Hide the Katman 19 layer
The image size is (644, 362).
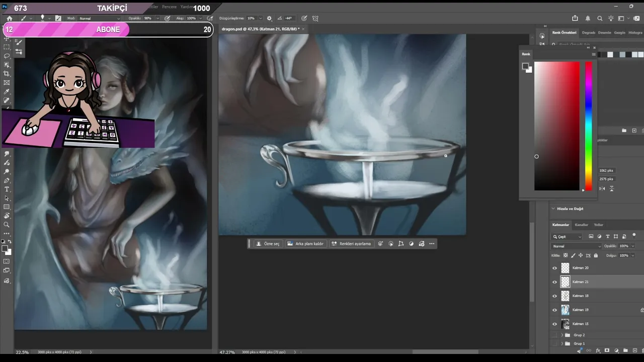(555, 310)
